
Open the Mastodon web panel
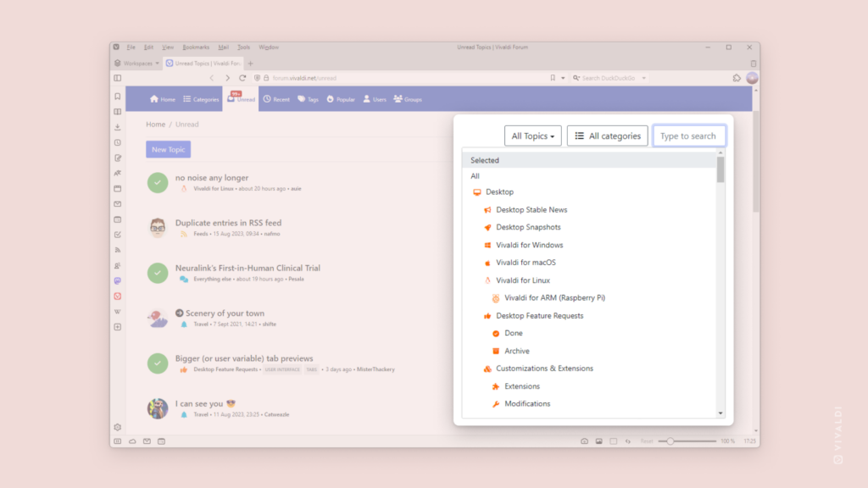tap(117, 281)
